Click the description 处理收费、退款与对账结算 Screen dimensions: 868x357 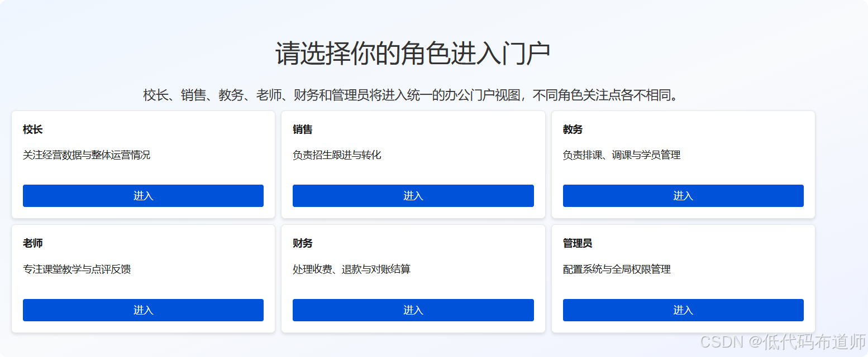[351, 269]
